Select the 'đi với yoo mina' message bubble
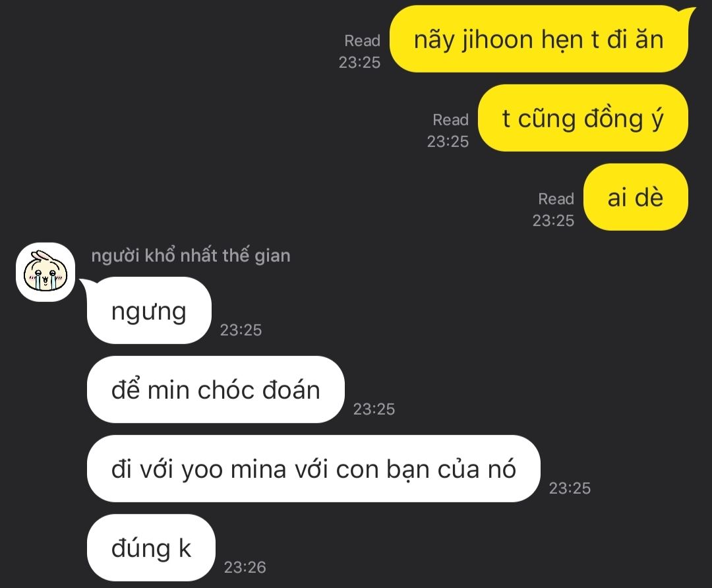 pyautogui.click(x=313, y=469)
